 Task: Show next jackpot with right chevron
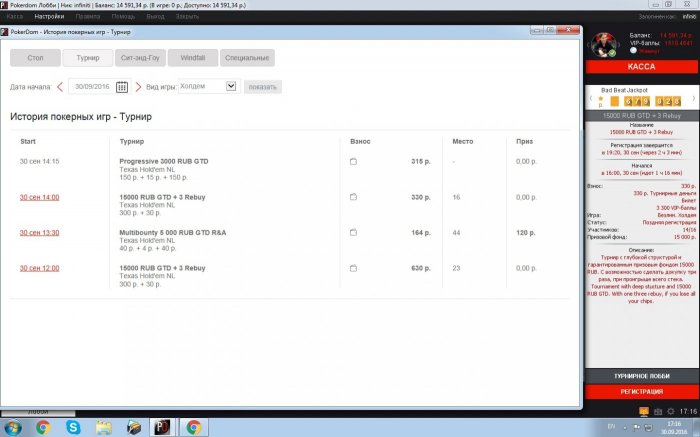tap(693, 99)
